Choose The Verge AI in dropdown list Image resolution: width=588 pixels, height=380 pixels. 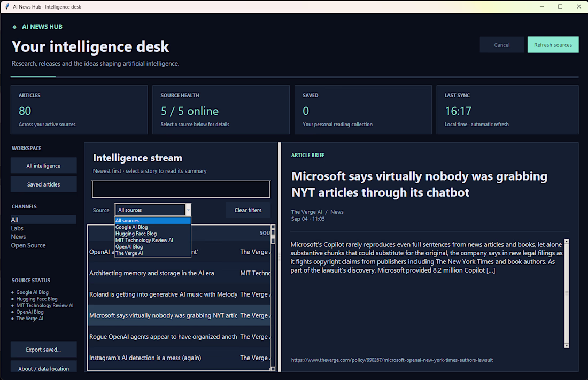(x=153, y=253)
